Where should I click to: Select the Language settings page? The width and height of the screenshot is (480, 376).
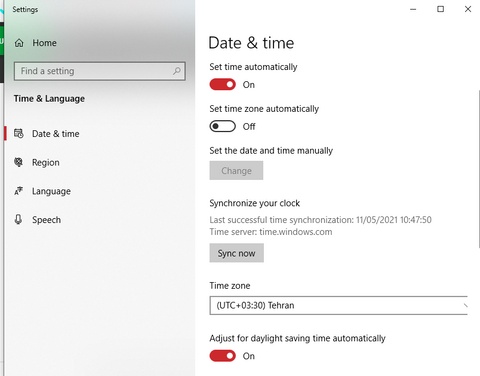51,191
